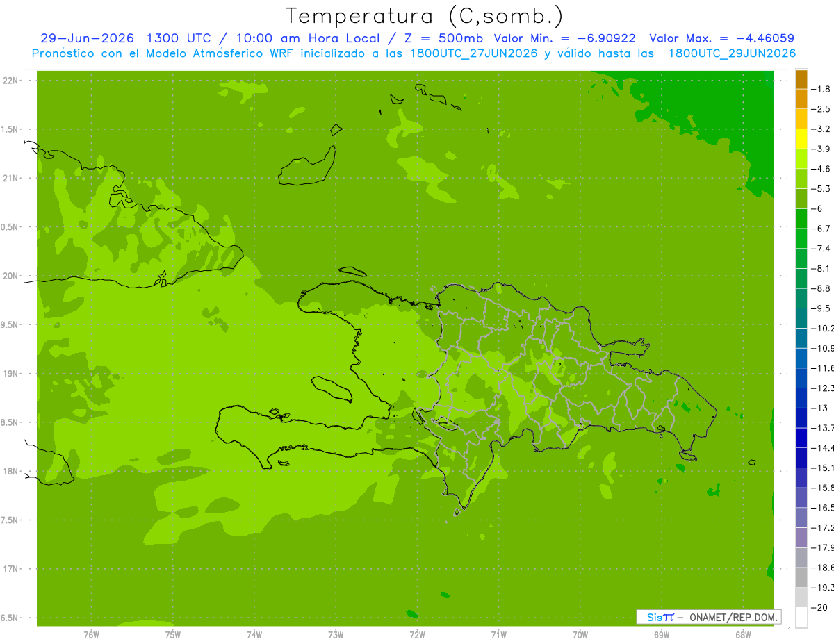834x644 pixels.
Task: Click the yellow swatch between -3.2 and -3.9
Action: click(x=802, y=139)
